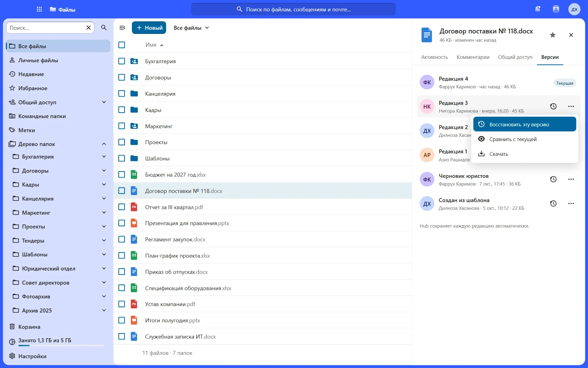This screenshot has height=368, width=588.
Task: Toggle the select-all files checkbox
Action: (x=122, y=45)
